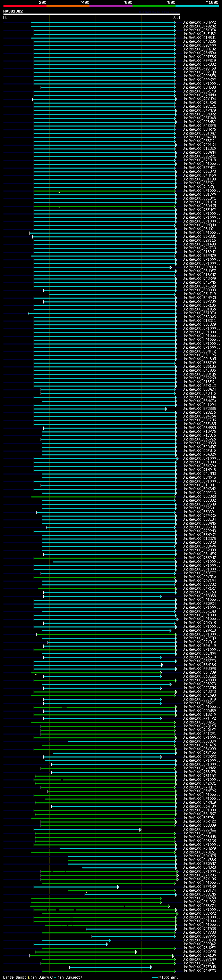Click the white query ruler bar
This screenshot has width=222, height=980.
92,14
